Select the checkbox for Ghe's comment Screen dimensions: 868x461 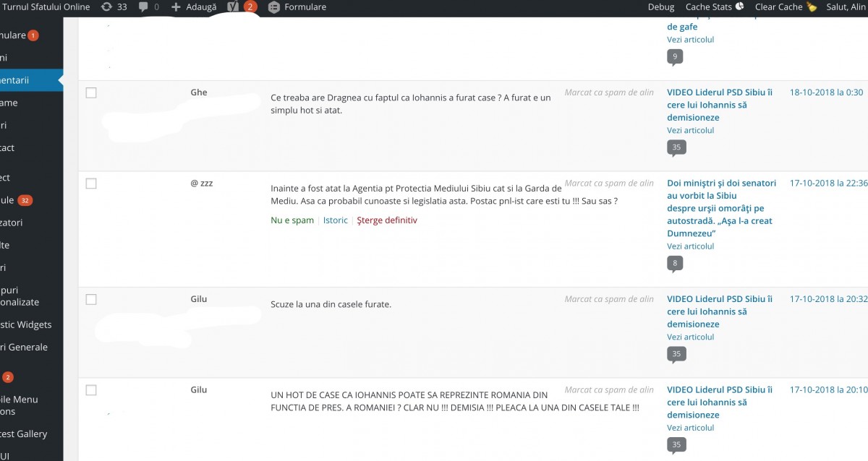(x=91, y=92)
